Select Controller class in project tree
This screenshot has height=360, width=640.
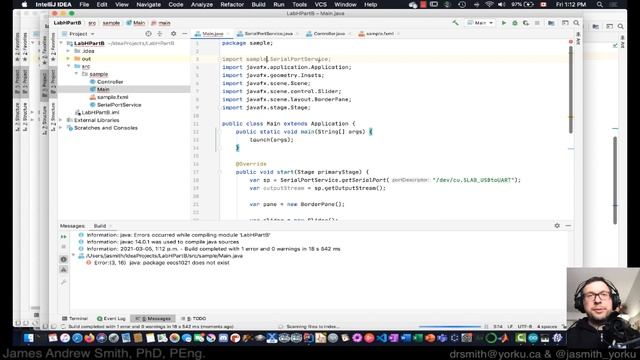coord(110,82)
